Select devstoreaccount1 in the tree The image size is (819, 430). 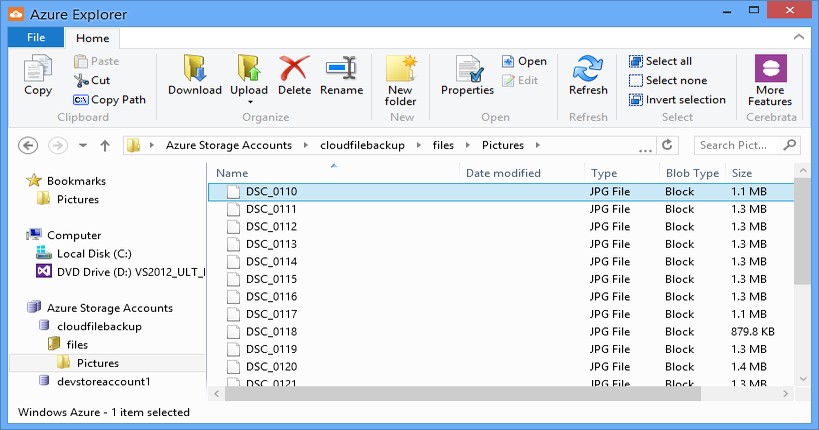pos(103,381)
